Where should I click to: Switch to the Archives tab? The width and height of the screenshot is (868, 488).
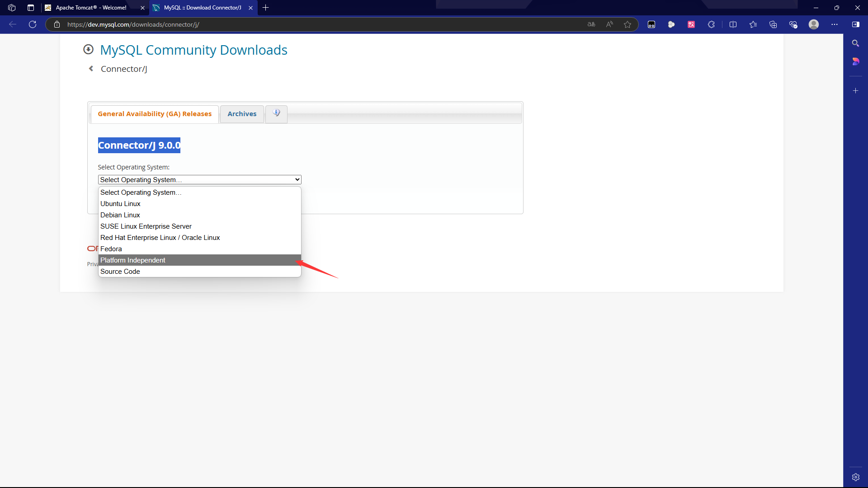(242, 114)
